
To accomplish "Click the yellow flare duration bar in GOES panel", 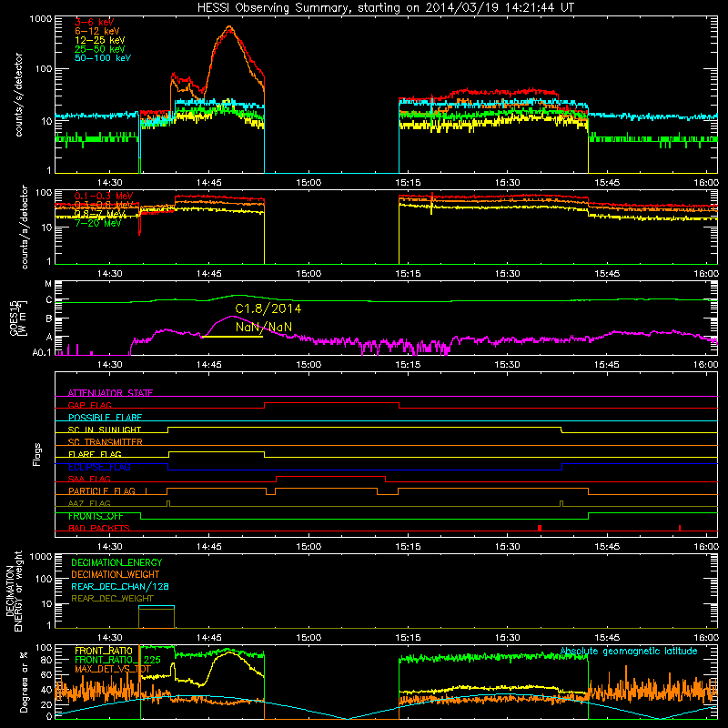I will point(232,337).
